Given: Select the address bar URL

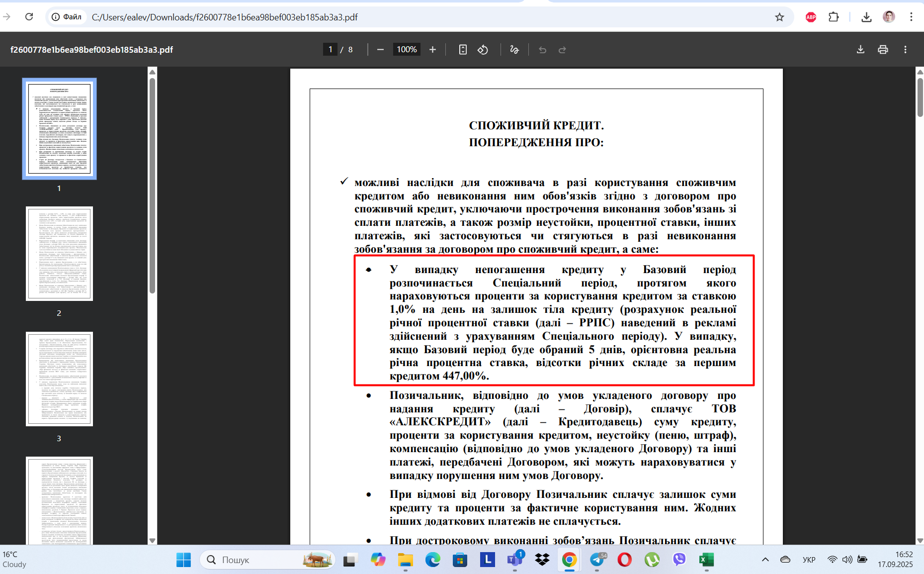Looking at the screenshot, I should tap(225, 17).
